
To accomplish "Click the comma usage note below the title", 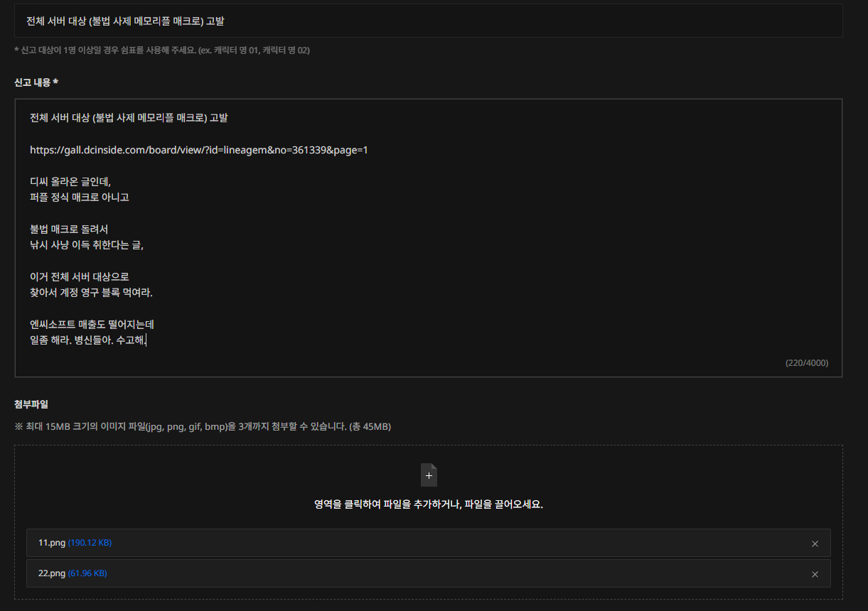I will click(x=164, y=50).
